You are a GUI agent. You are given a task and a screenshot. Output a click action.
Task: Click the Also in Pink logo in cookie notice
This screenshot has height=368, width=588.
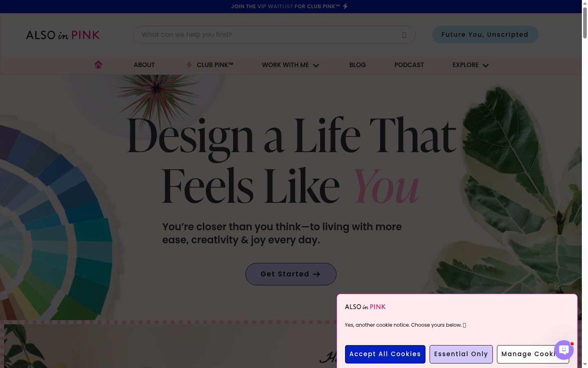tap(365, 307)
